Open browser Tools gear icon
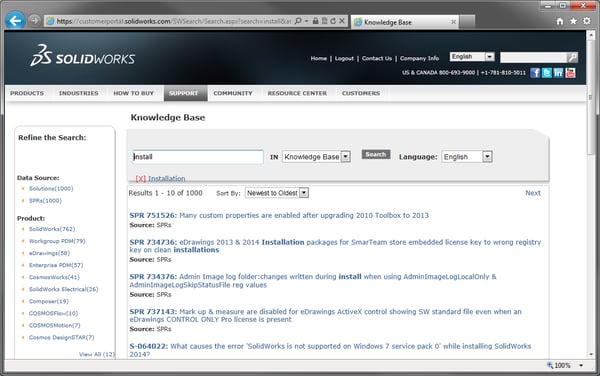Image resolution: width=600 pixels, height=376 pixels. [x=587, y=21]
